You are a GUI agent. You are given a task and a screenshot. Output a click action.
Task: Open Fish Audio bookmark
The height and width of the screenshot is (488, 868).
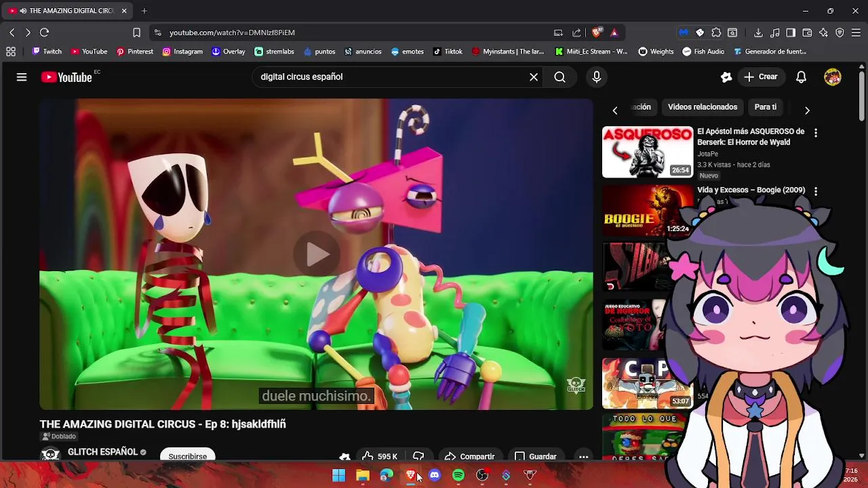point(703,52)
